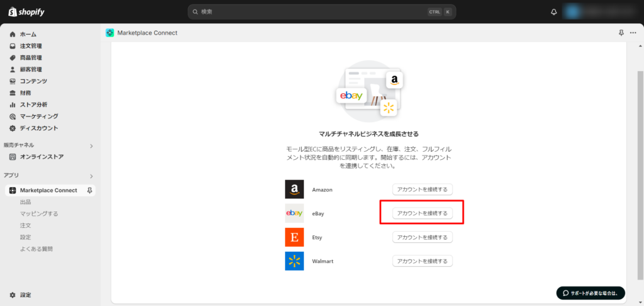Click the support chat bubble icon
This screenshot has height=306, width=644.
click(x=566, y=293)
